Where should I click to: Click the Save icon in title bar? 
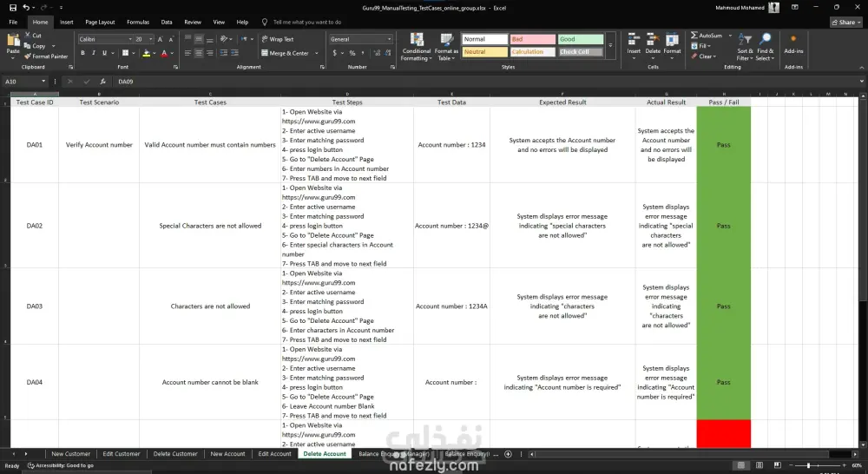pyautogui.click(x=13, y=8)
